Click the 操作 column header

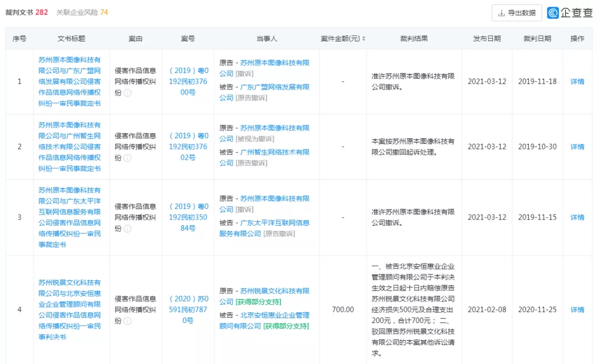(x=577, y=39)
